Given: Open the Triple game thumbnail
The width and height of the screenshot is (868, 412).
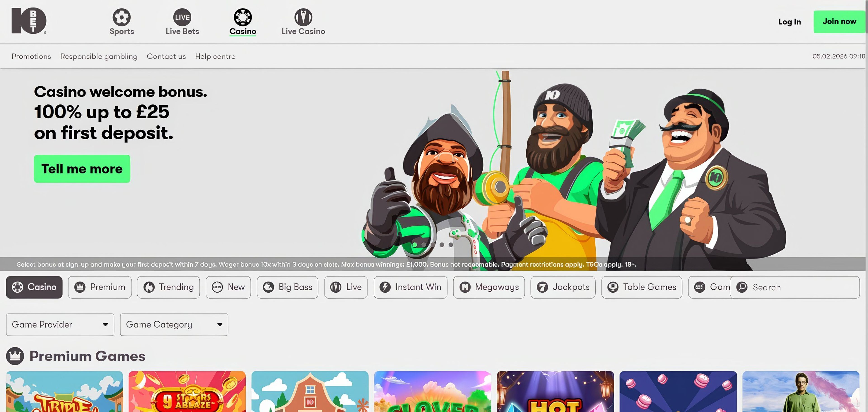Looking at the screenshot, I should tap(64, 391).
